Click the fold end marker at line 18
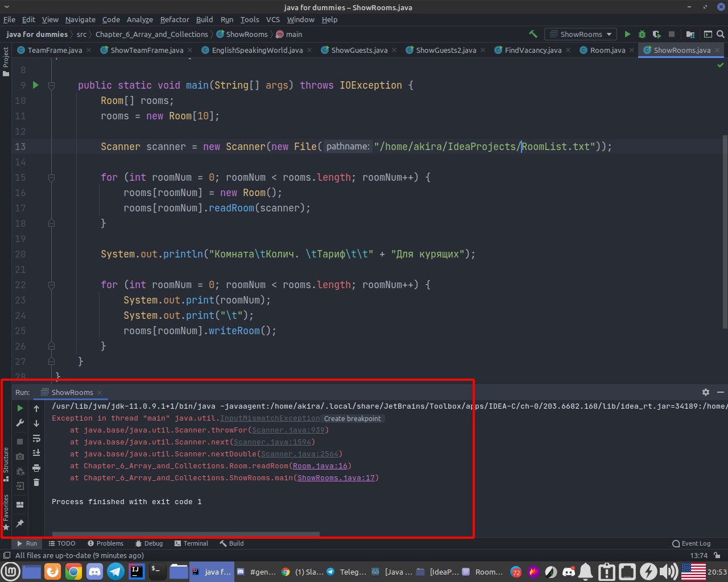The width and height of the screenshot is (728, 582). (51, 223)
